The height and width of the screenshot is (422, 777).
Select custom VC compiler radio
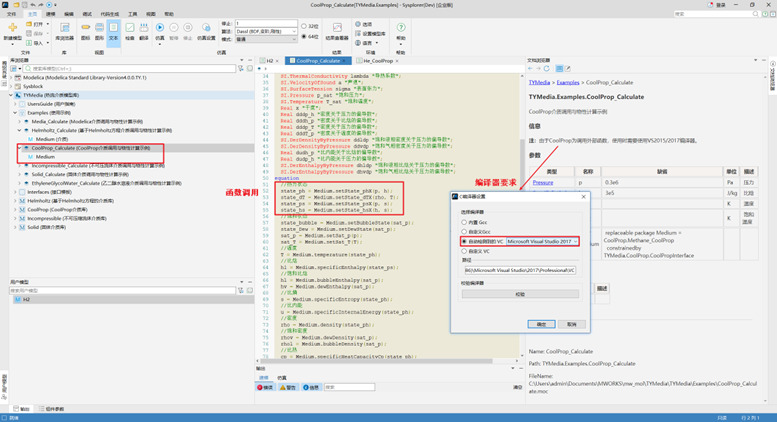pyautogui.click(x=464, y=251)
